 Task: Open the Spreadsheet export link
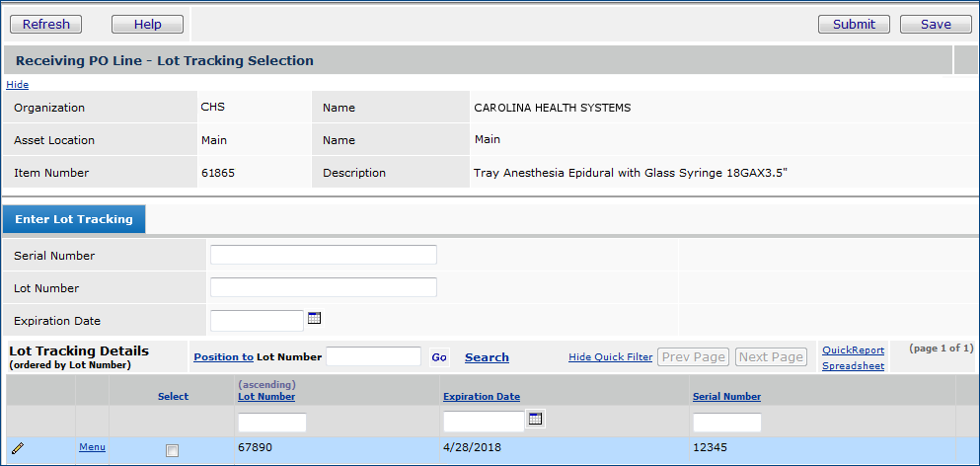pos(853,365)
